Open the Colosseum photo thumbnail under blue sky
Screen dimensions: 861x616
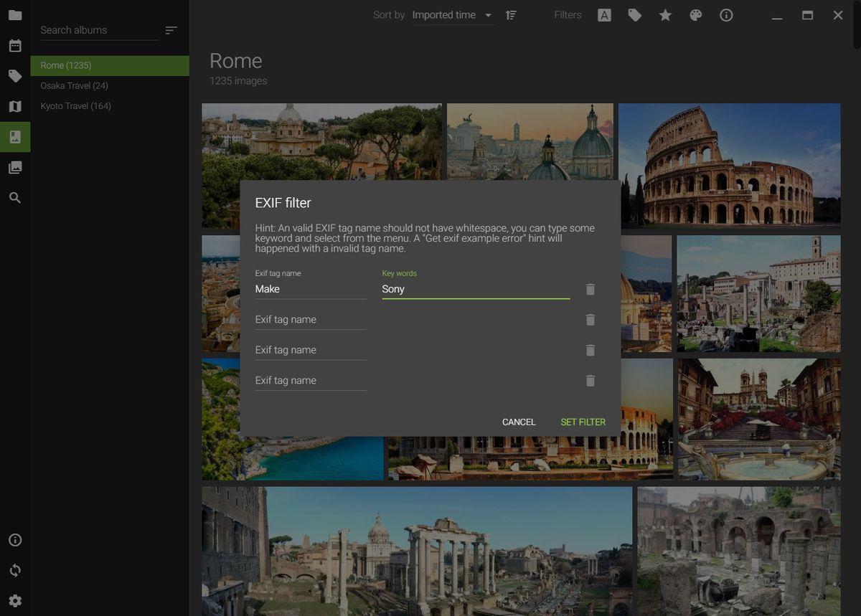(729, 166)
